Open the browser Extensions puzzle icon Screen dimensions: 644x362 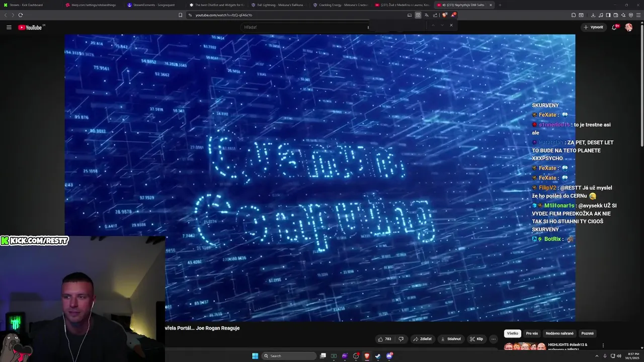(574, 15)
